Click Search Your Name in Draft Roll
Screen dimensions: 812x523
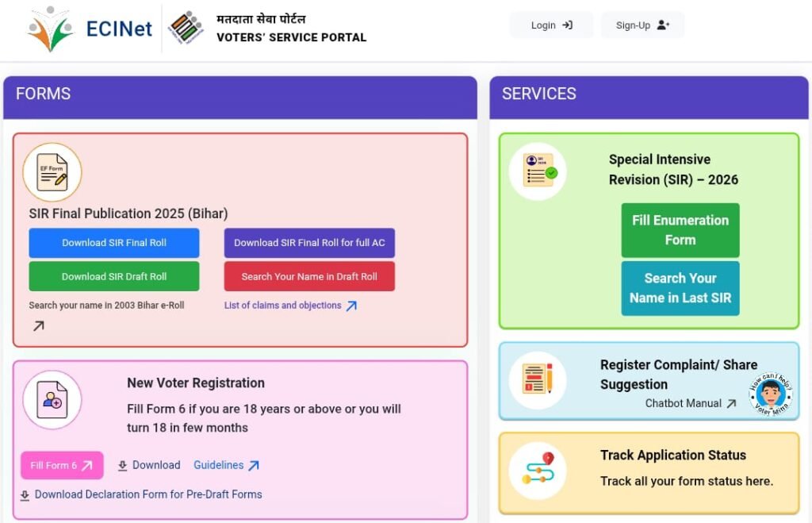coord(309,277)
